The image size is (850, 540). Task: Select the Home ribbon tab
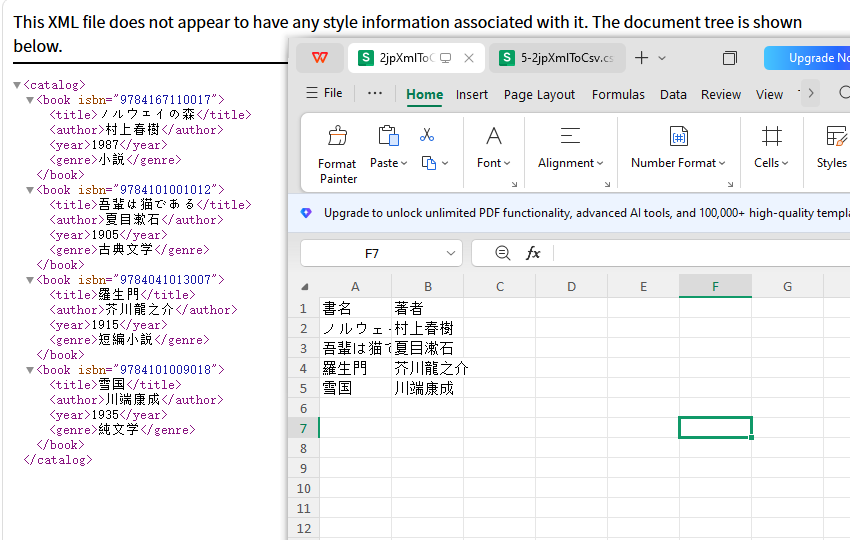click(x=424, y=94)
